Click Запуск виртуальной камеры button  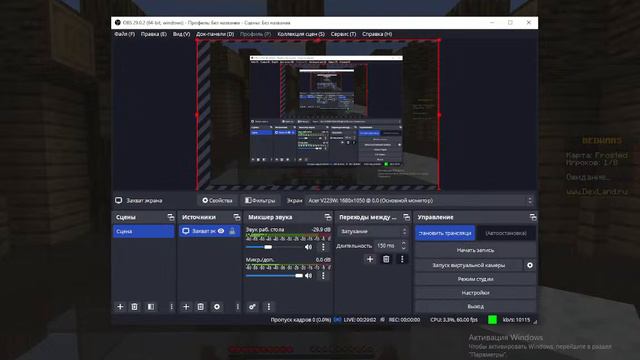(x=469, y=265)
